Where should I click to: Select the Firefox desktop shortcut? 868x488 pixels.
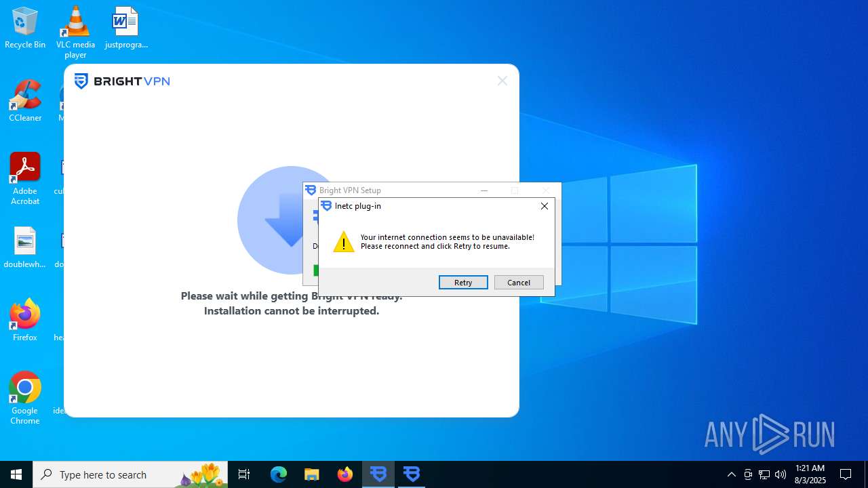tap(25, 321)
